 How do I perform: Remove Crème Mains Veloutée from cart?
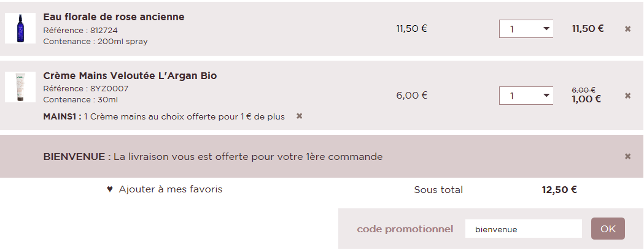(627, 96)
